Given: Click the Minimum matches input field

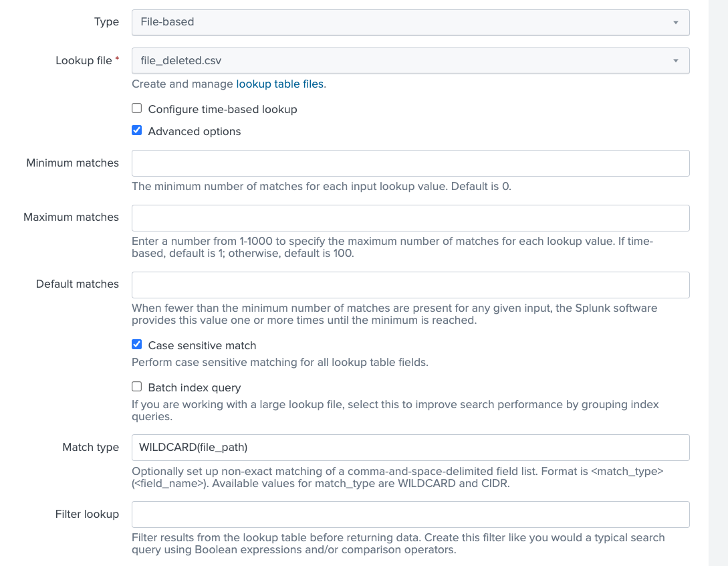Looking at the screenshot, I should pyautogui.click(x=410, y=163).
